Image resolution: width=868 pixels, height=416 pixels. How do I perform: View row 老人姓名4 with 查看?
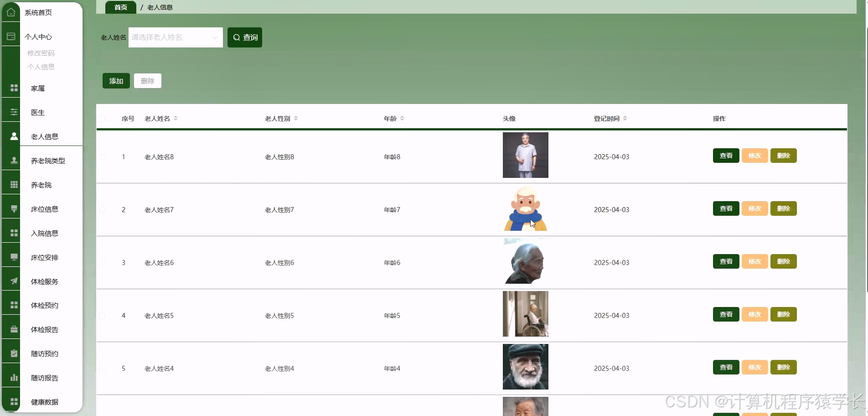pos(726,367)
